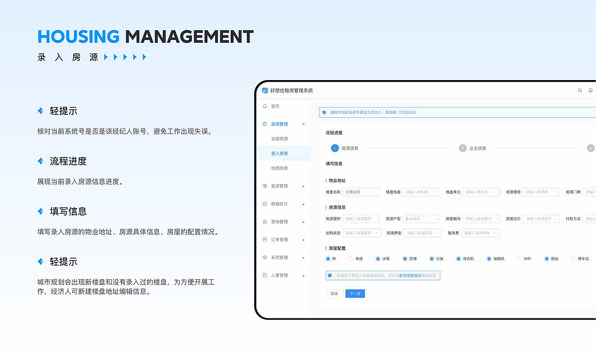
Task: Enable the WiFi option
Action: (520, 259)
